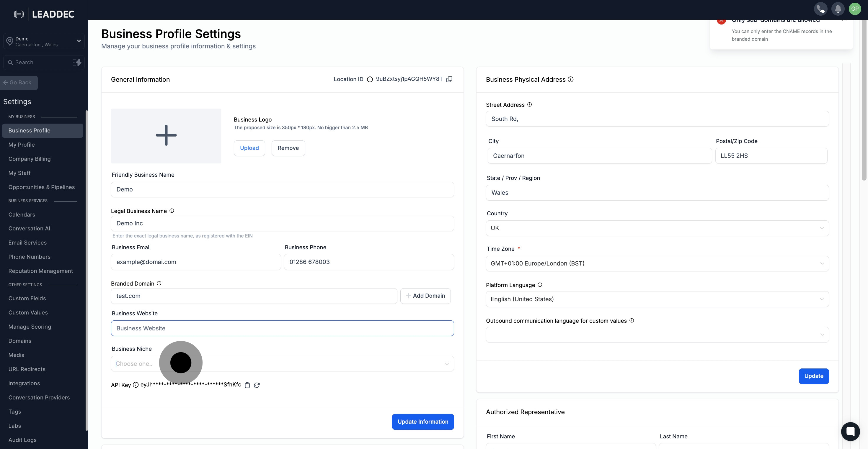
Task: Click the Business Phone field
Action: [369, 262]
